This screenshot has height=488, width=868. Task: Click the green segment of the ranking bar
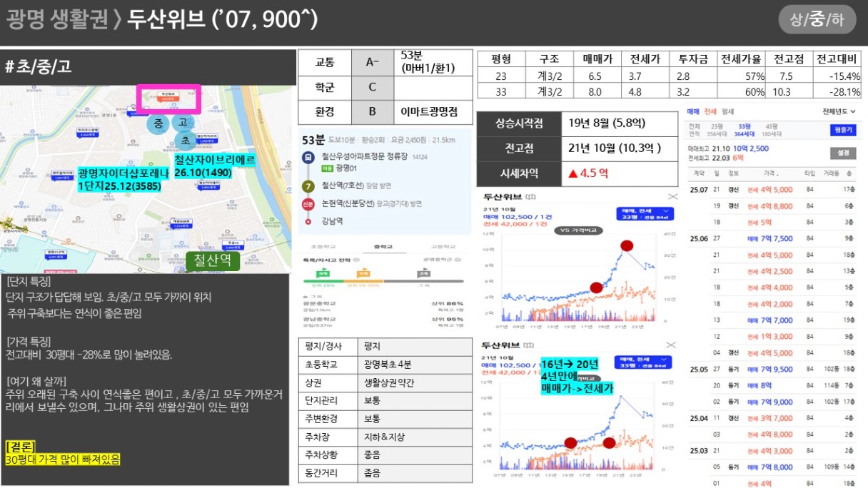click(x=323, y=280)
